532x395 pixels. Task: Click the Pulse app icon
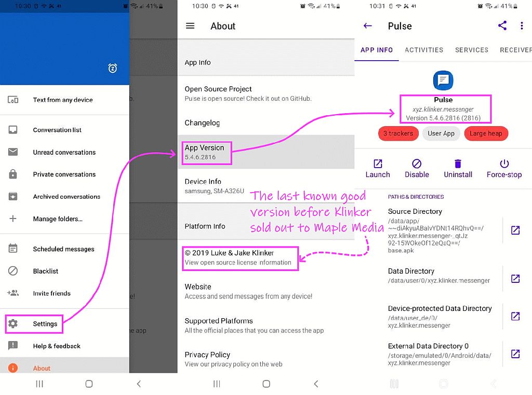tap(443, 80)
